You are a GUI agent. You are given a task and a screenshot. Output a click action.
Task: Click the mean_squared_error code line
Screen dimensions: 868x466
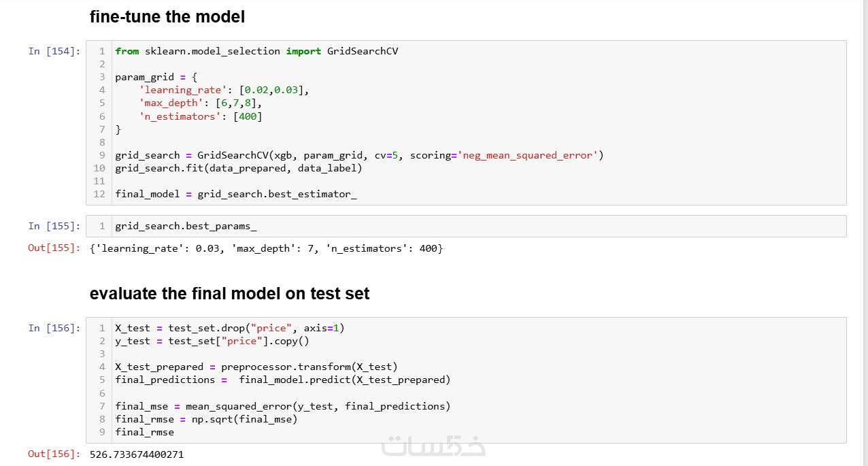point(283,406)
